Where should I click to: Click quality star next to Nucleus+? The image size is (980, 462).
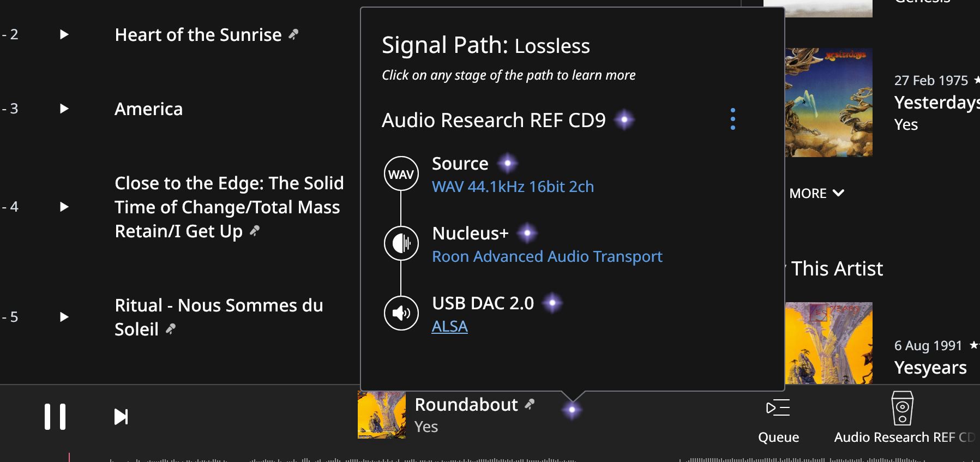[x=527, y=233]
